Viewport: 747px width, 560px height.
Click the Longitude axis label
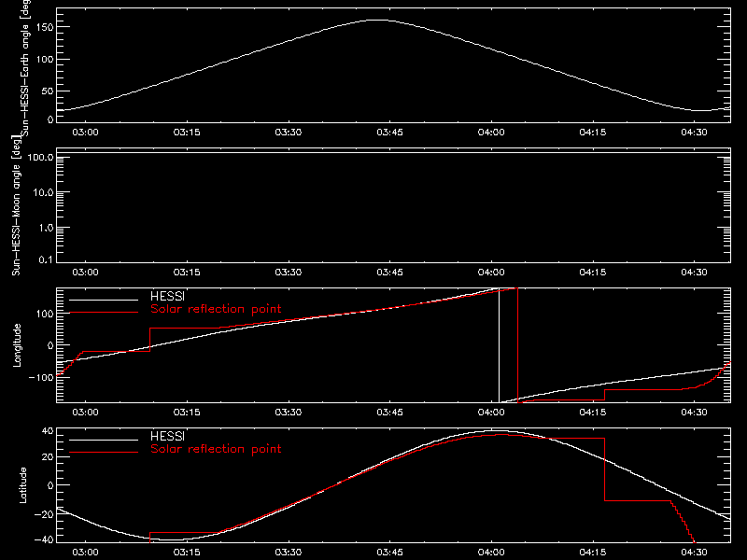17,345
